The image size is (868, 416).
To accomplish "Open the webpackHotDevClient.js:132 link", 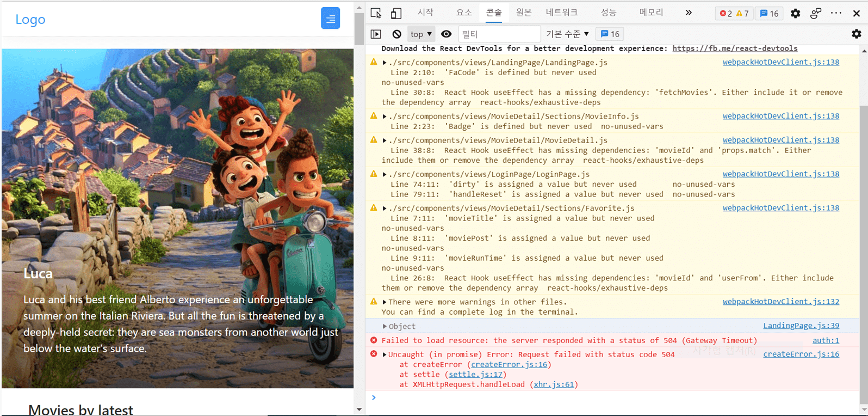I will click(x=781, y=302).
